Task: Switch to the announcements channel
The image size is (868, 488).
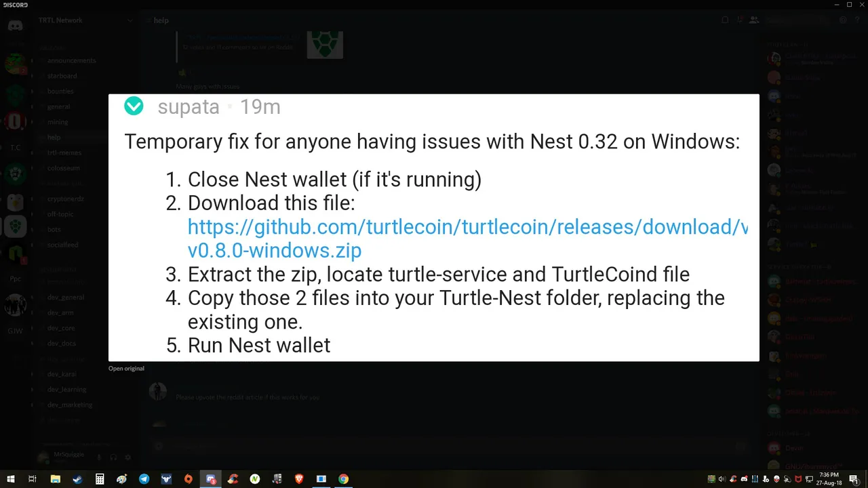Action: tap(71, 60)
